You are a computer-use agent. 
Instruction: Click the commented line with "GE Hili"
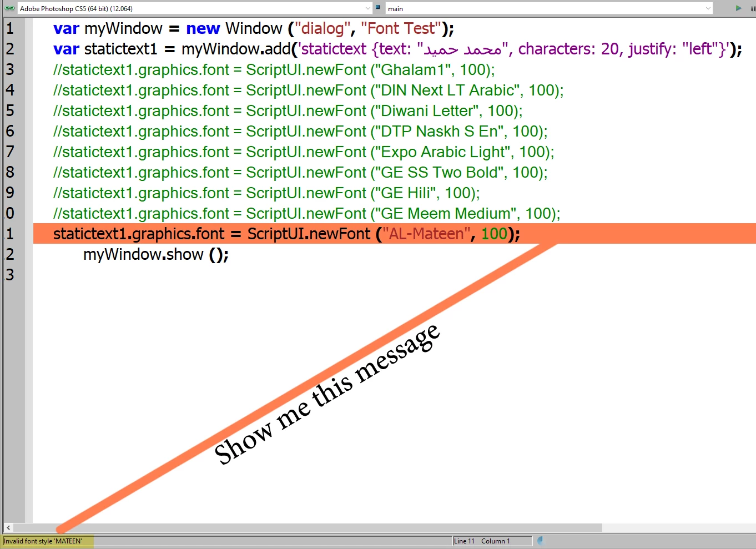tap(266, 193)
